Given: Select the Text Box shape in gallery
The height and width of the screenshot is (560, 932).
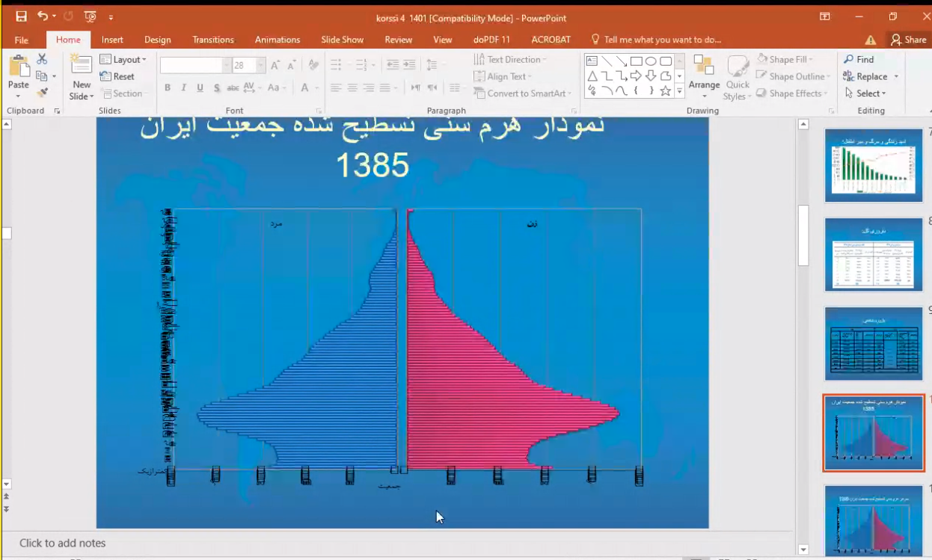Looking at the screenshot, I should pyautogui.click(x=592, y=61).
